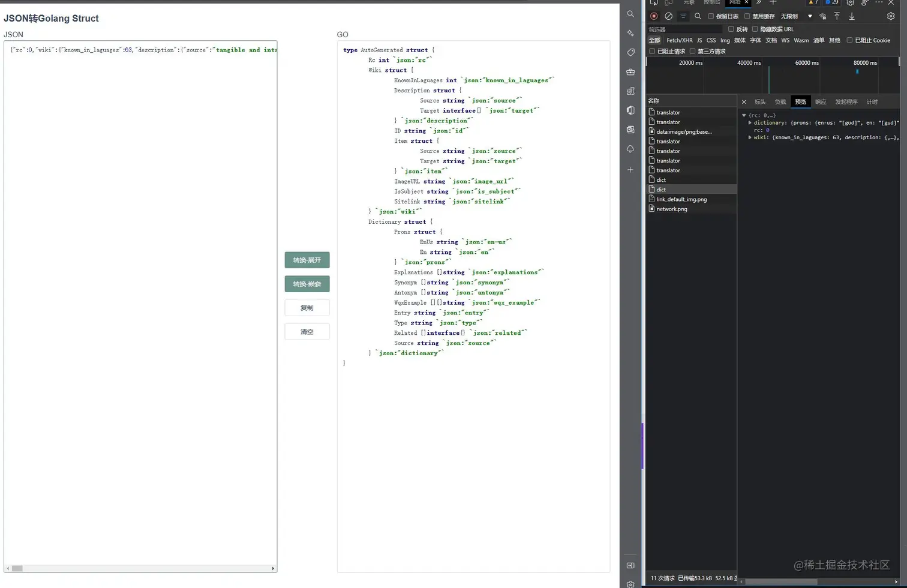Click the inspect element picker icon
Viewport: 907px width, 588px height.
coord(654,2)
